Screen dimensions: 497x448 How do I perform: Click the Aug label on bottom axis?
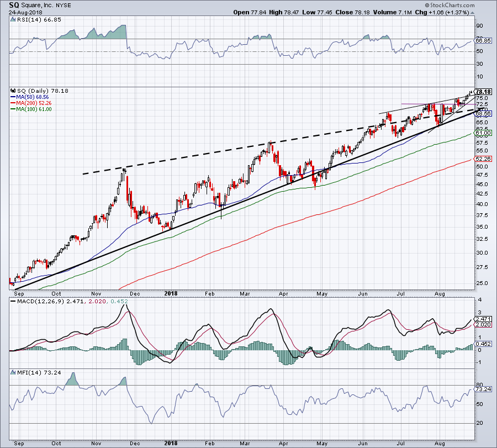[x=440, y=443]
